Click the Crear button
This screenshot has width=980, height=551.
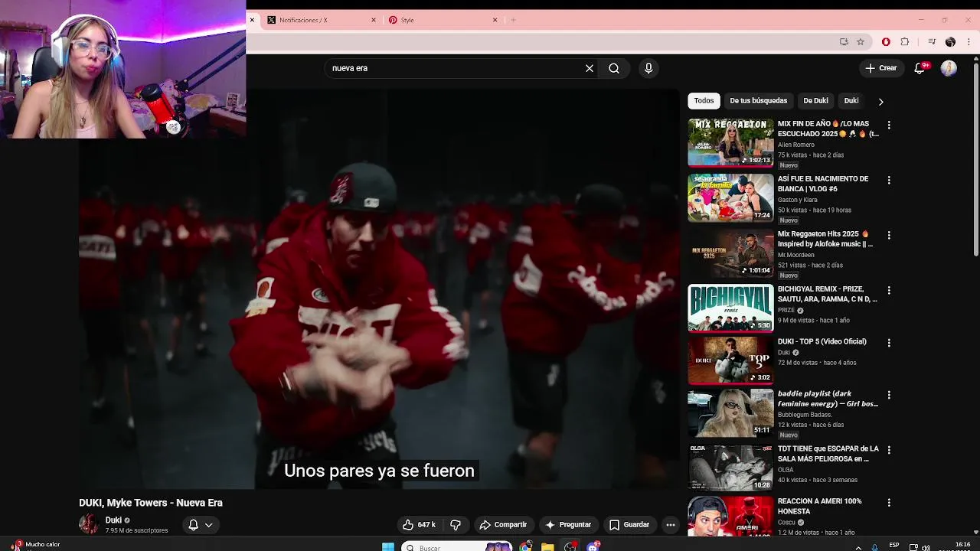(x=881, y=68)
